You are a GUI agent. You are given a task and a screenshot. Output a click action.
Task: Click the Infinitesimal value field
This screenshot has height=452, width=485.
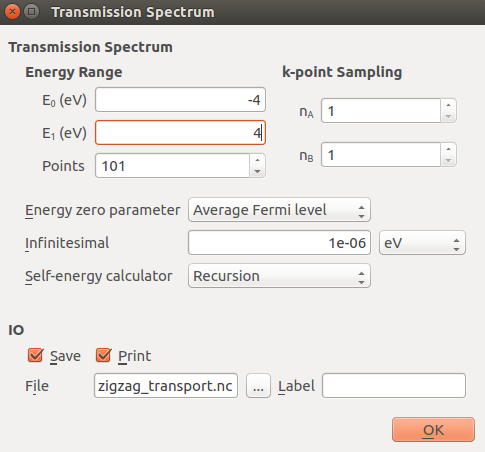pos(279,243)
